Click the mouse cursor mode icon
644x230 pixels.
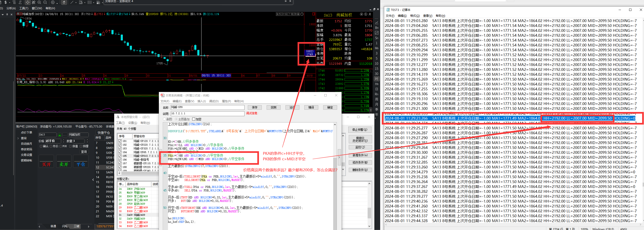click(64, 2)
